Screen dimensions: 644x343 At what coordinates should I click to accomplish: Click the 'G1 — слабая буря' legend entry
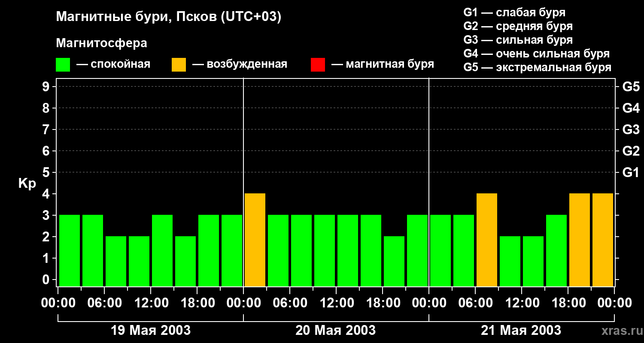[514, 12]
